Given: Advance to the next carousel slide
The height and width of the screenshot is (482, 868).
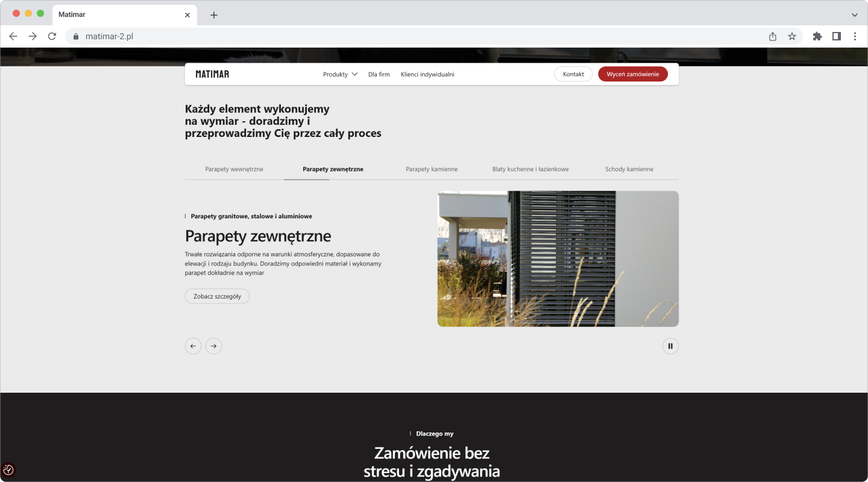Looking at the screenshot, I should pos(213,346).
